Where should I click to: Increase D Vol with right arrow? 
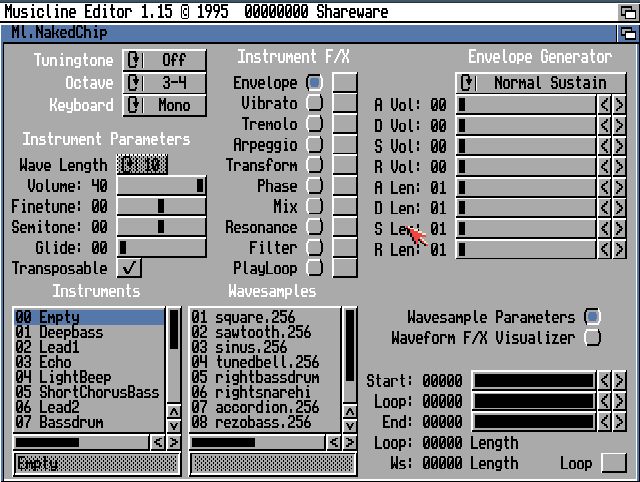(x=619, y=125)
